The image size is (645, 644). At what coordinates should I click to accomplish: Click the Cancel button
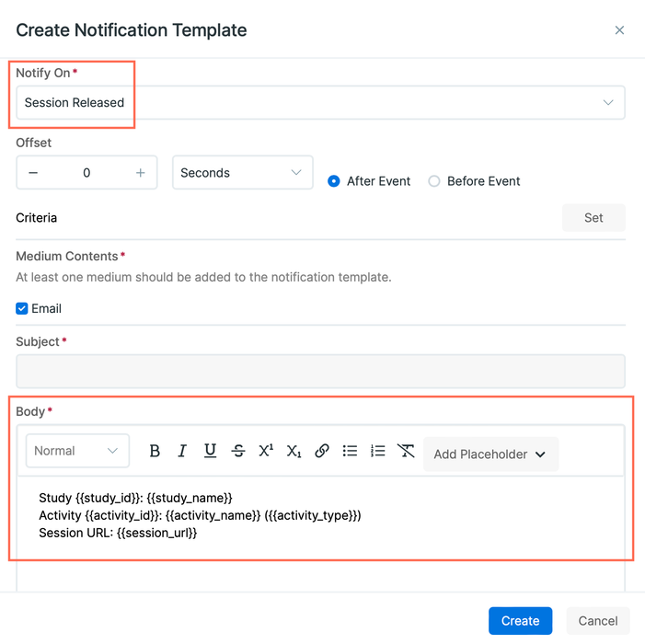[598, 621]
